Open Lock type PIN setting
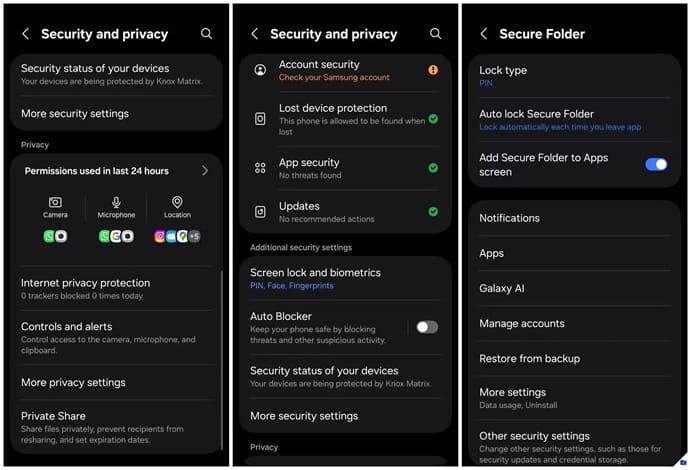This screenshot has height=470, width=691. click(x=575, y=76)
